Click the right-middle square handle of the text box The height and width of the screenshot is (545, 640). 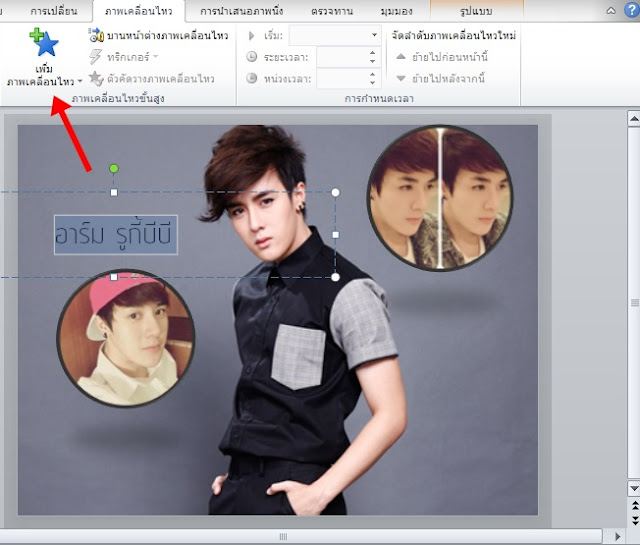[x=336, y=235]
